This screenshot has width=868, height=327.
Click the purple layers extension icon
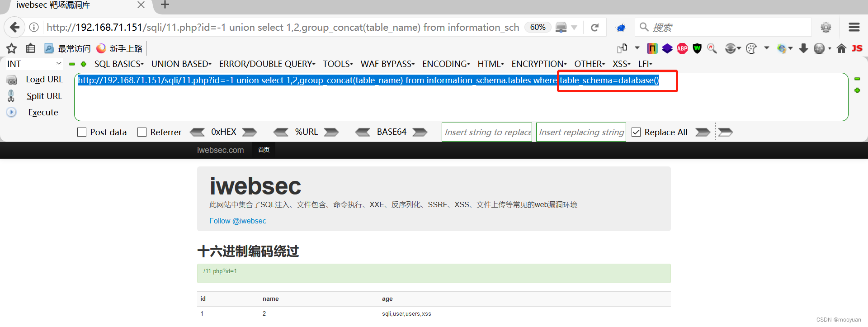[x=667, y=48]
